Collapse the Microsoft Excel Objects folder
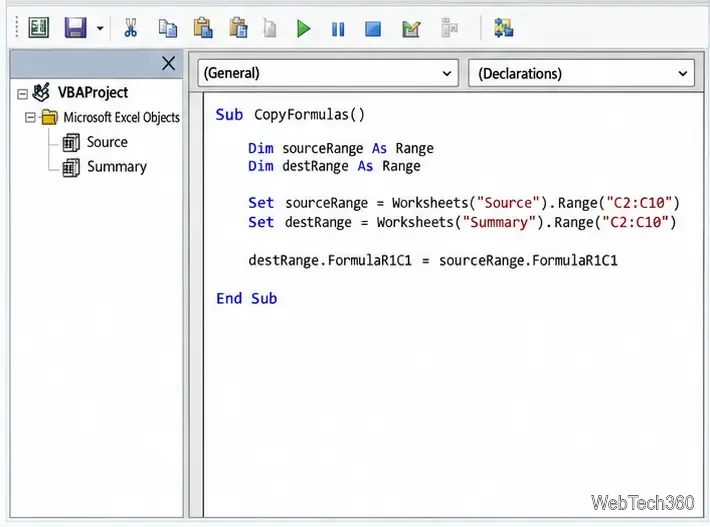This screenshot has width=710, height=527. coord(30,118)
